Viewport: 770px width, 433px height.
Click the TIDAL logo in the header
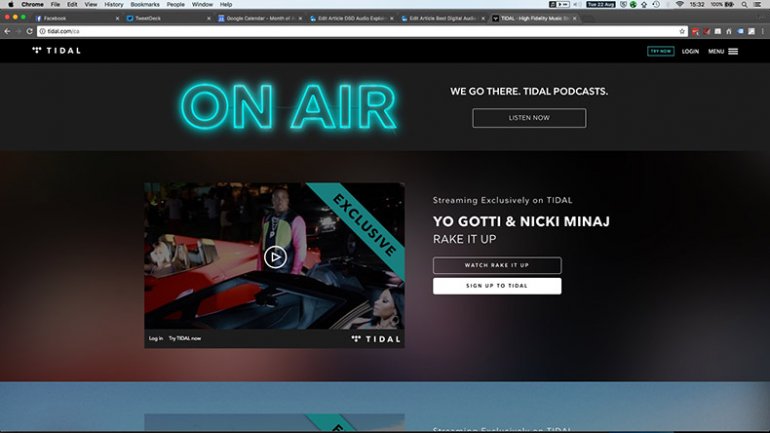coord(56,51)
